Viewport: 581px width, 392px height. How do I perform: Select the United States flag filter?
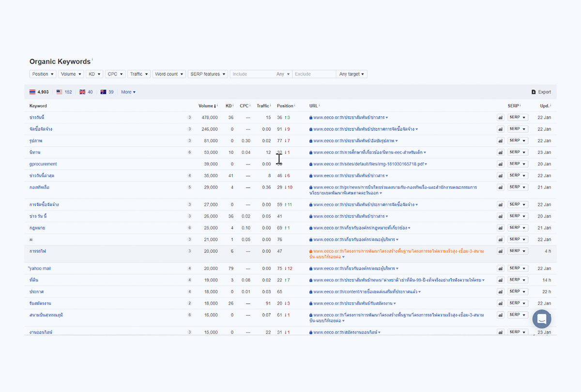(x=64, y=92)
